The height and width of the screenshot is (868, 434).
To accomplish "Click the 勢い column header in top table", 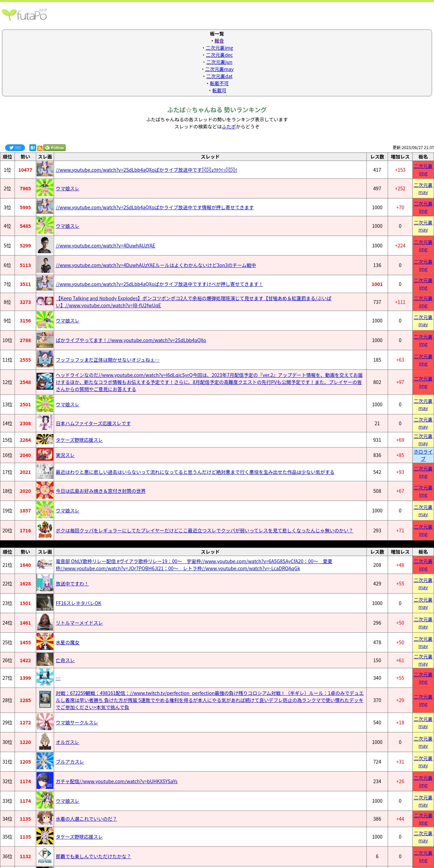I will [x=25, y=157].
